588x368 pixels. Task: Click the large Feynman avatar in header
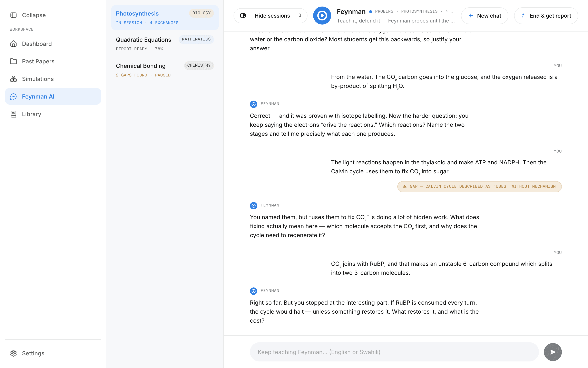(322, 16)
